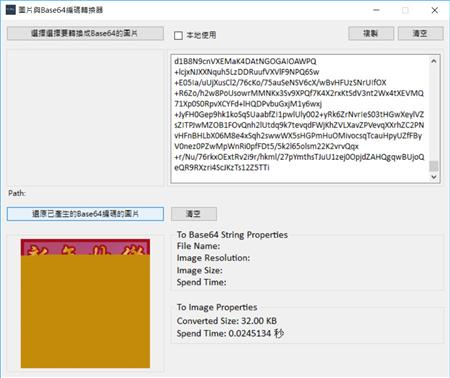
Task: Click the 選擇要轉換成Base64的圖片 button
Action: click(85, 33)
